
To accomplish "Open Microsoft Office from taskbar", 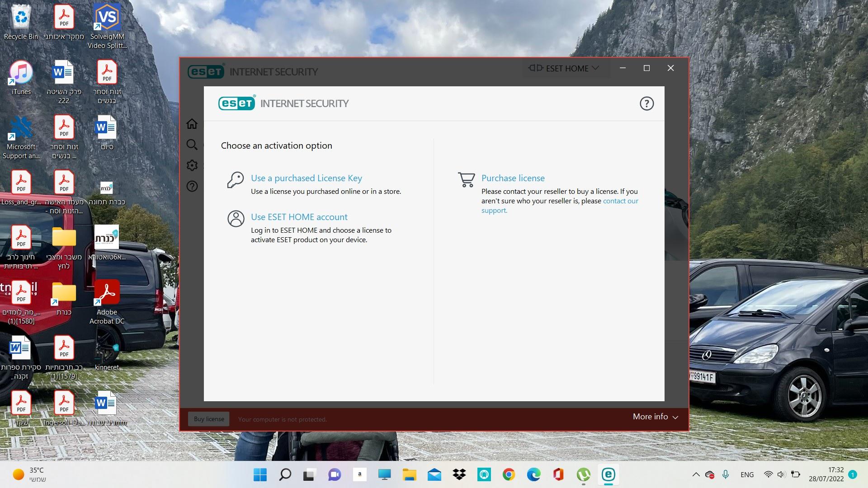I will pyautogui.click(x=558, y=474).
